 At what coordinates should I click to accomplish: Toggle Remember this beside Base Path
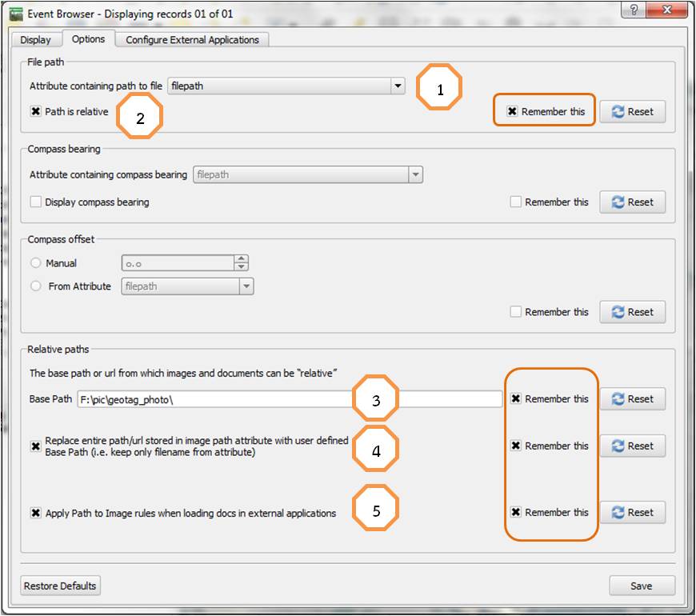(x=515, y=398)
